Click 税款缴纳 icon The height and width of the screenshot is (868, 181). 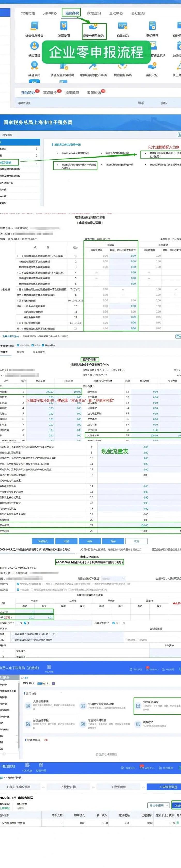tap(138, 724)
